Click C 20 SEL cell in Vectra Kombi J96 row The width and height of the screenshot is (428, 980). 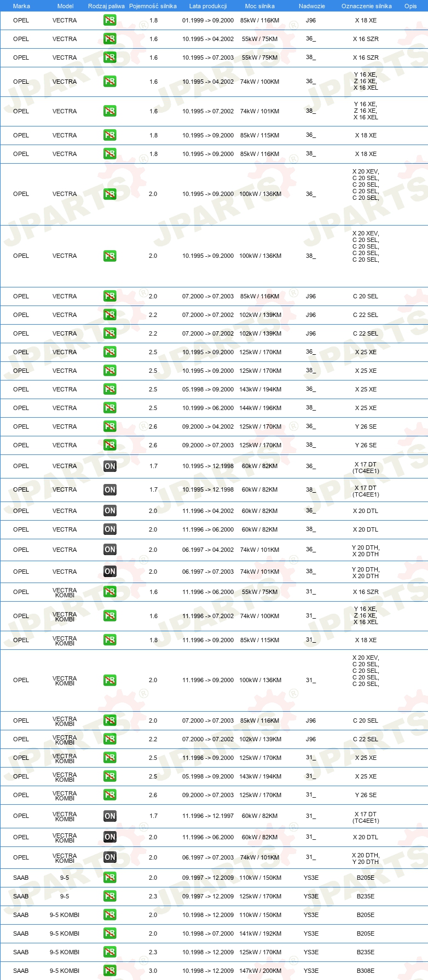pos(366,720)
